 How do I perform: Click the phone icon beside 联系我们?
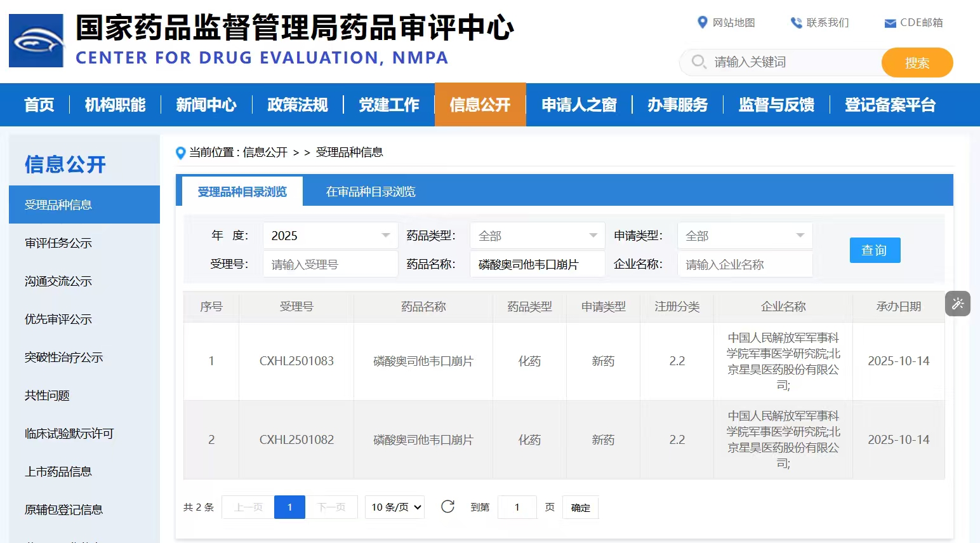pyautogui.click(x=796, y=23)
